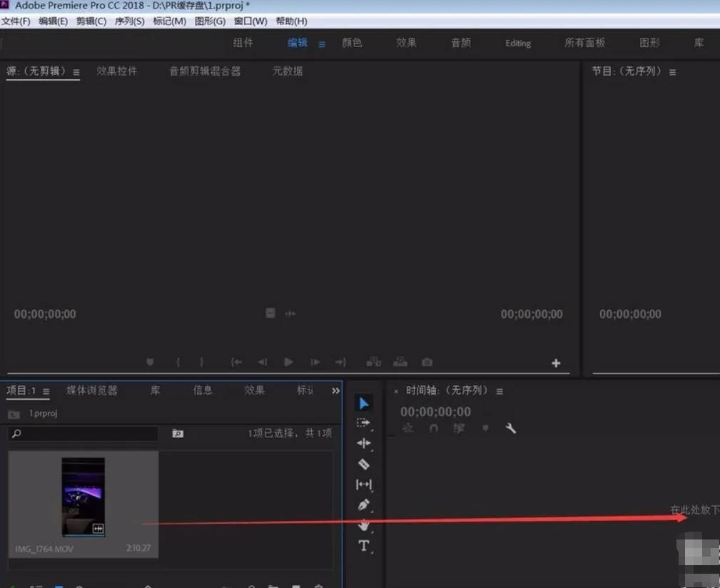
Task: Show hidden Project panel tabs chevron
Action: (x=335, y=390)
